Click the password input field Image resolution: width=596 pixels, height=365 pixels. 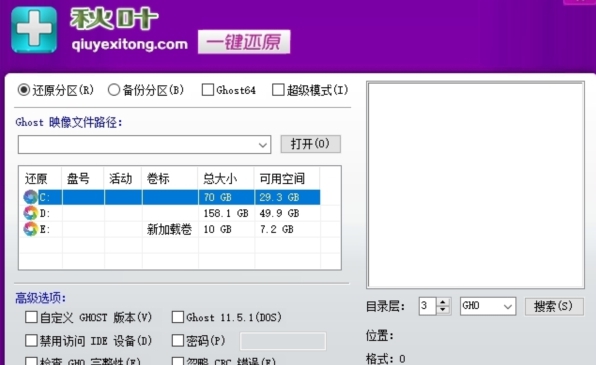pyautogui.click(x=283, y=341)
